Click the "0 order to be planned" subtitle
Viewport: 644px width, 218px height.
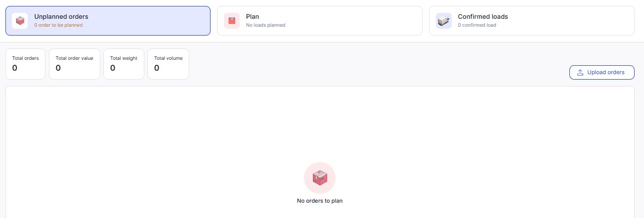58,25
